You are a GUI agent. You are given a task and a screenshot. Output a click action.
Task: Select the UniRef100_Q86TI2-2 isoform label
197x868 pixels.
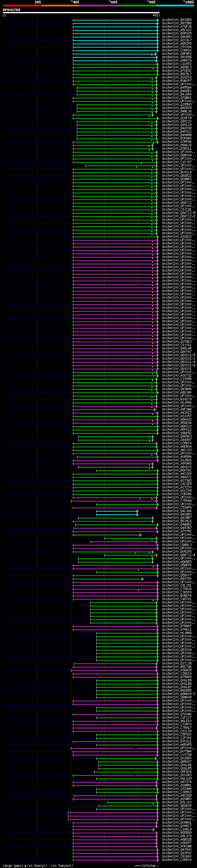click(179, 216)
